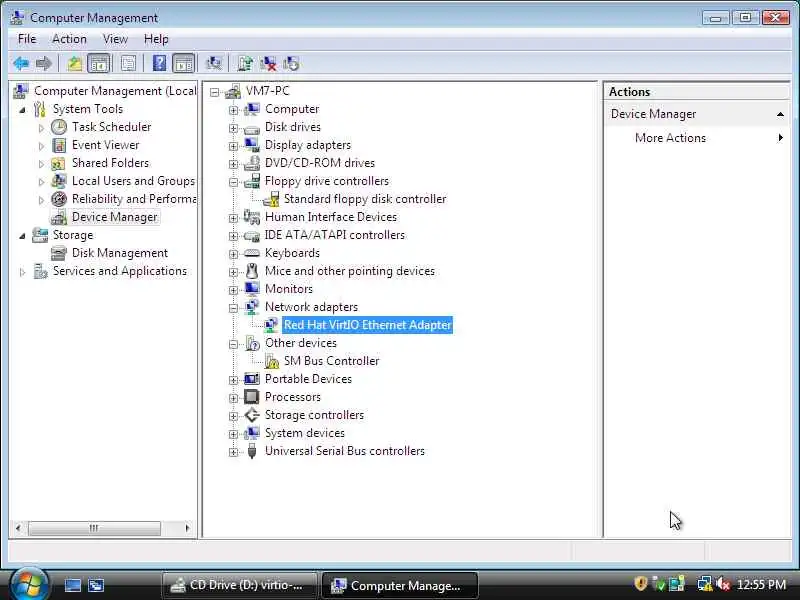The width and height of the screenshot is (800, 600).
Task: Click left pane scrollbar right arrow
Action: [187, 528]
